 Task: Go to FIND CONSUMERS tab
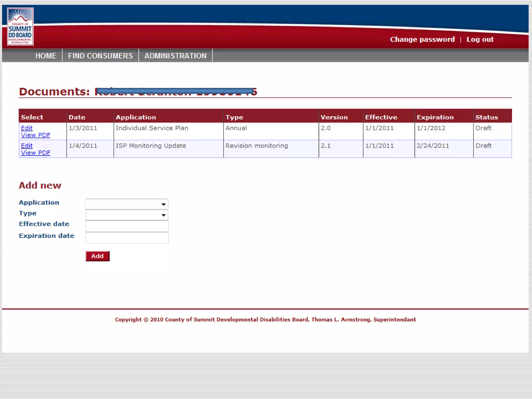click(100, 56)
